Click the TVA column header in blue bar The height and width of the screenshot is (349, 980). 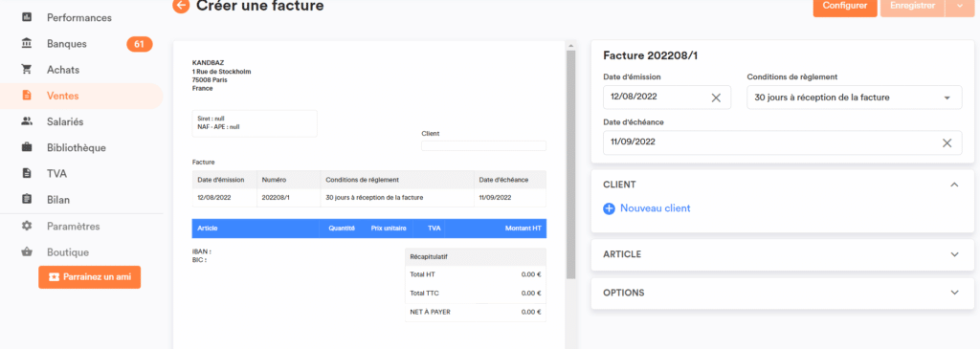(434, 229)
